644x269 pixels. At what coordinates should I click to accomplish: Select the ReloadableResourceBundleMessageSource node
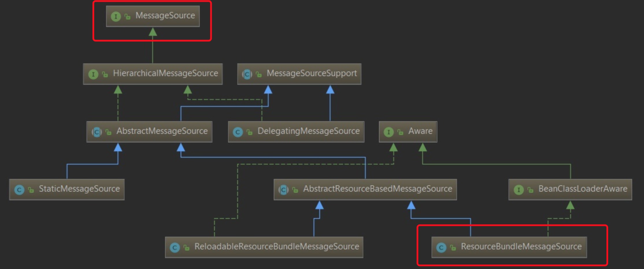tap(264, 248)
